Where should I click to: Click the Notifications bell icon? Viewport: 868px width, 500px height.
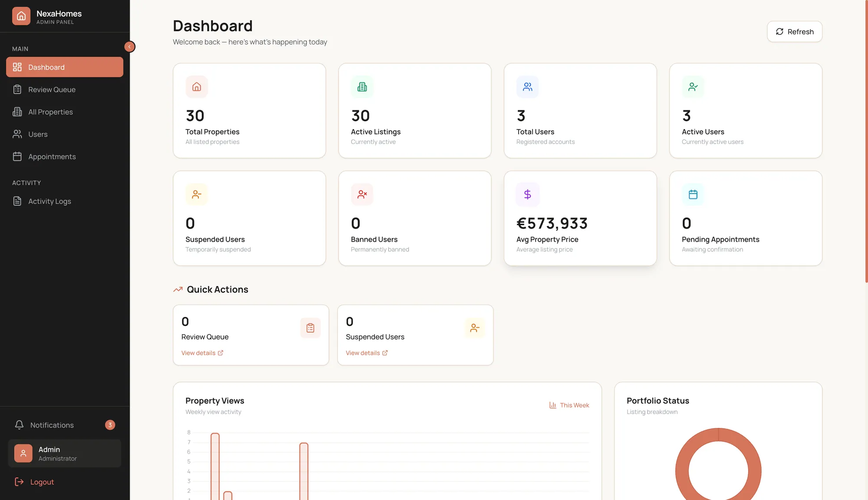[19, 425]
